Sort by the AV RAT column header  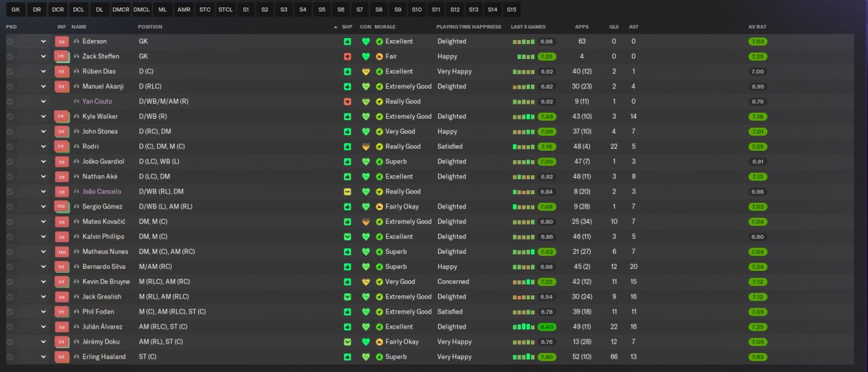[757, 26]
